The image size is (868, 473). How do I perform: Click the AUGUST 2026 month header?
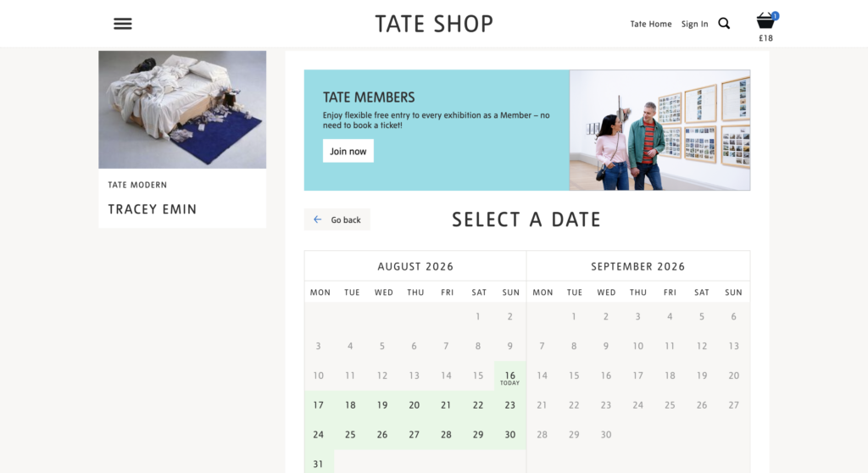click(x=415, y=266)
